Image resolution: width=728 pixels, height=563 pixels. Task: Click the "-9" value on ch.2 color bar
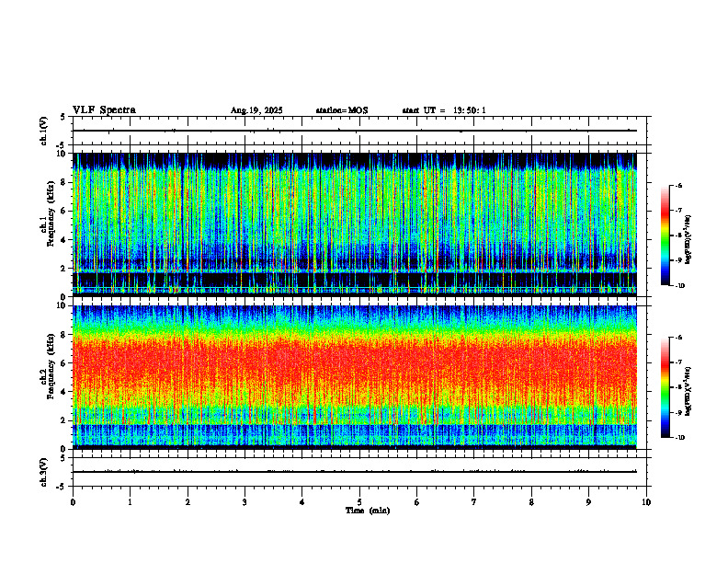pos(678,412)
